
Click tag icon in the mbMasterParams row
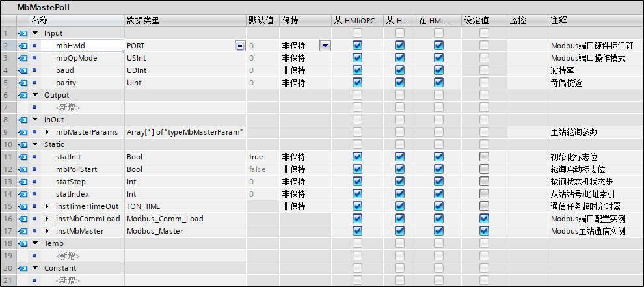click(x=23, y=132)
